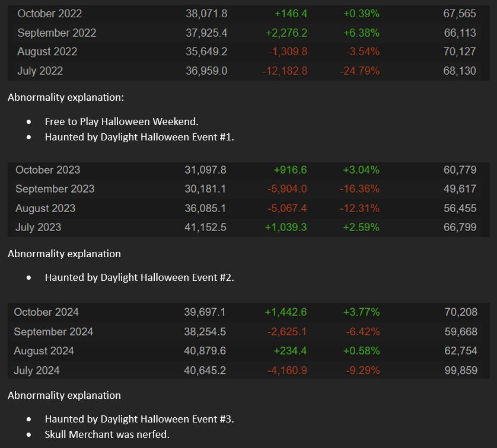Click the "October 2022" row label
Screen dimensions: 497x448
50,14
